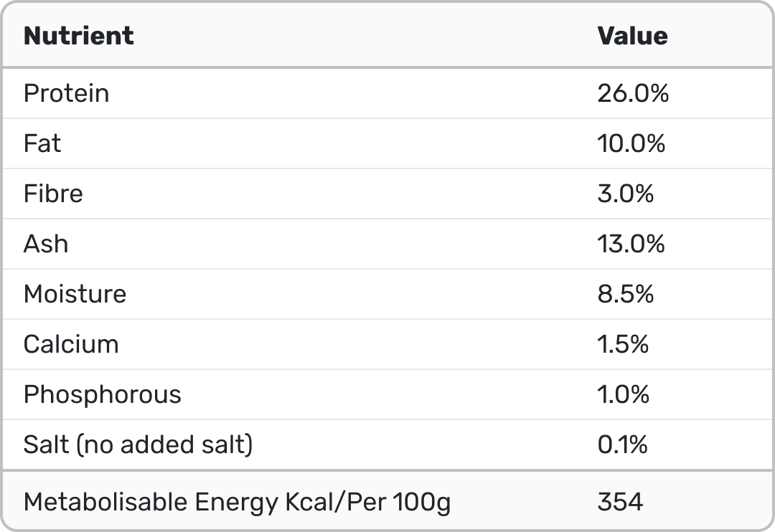Image resolution: width=775 pixels, height=532 pixels.
Task: Click the 354 energy value
Action: click(x=620, y=502)
